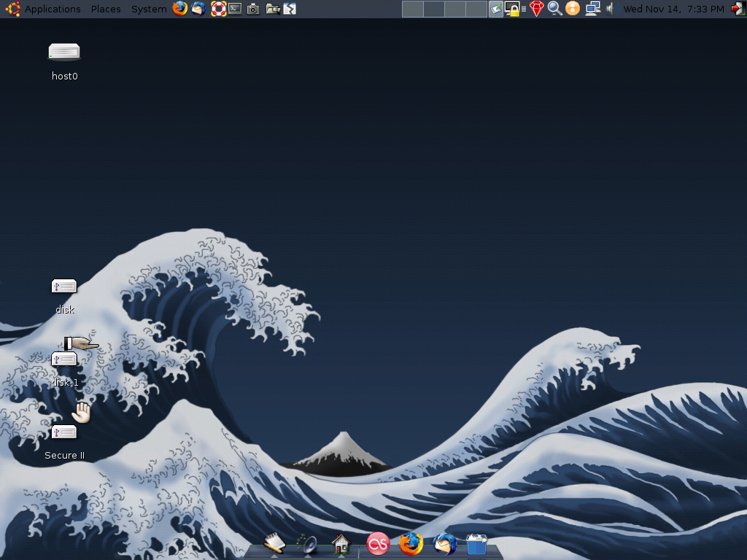The image size is (747, 560).
Task: Click the log out door icon
Action: (x=738, y=9)
